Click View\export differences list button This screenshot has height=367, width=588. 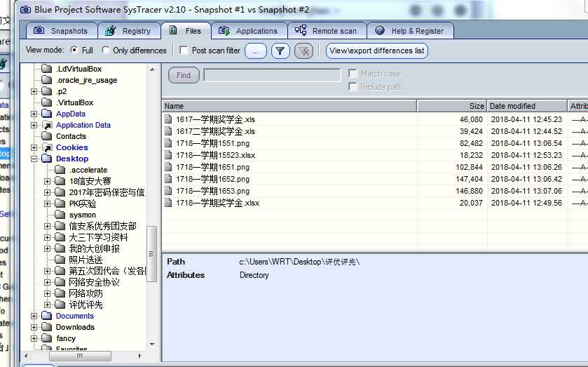coord(376,51)
